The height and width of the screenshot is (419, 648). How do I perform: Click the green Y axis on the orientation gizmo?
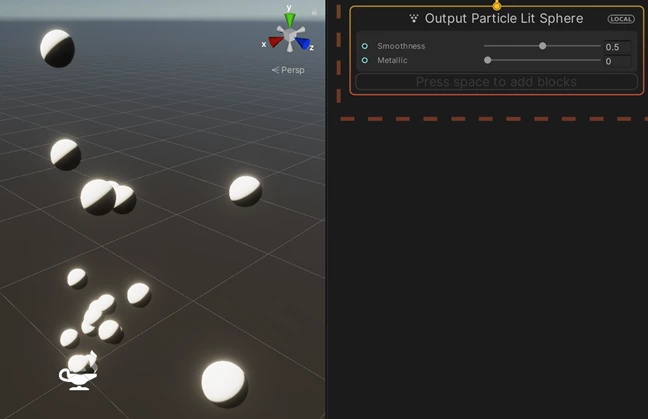[x=290, y=19]
